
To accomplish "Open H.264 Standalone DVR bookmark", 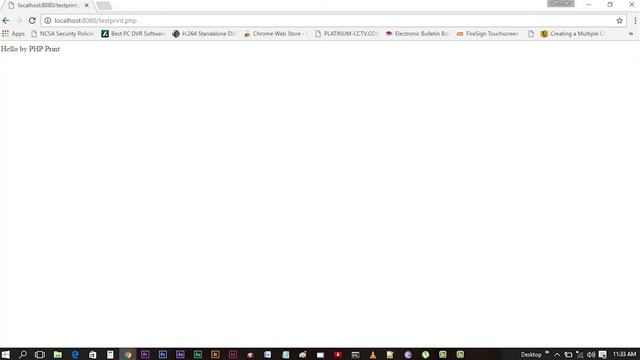I will pos(204,33).
